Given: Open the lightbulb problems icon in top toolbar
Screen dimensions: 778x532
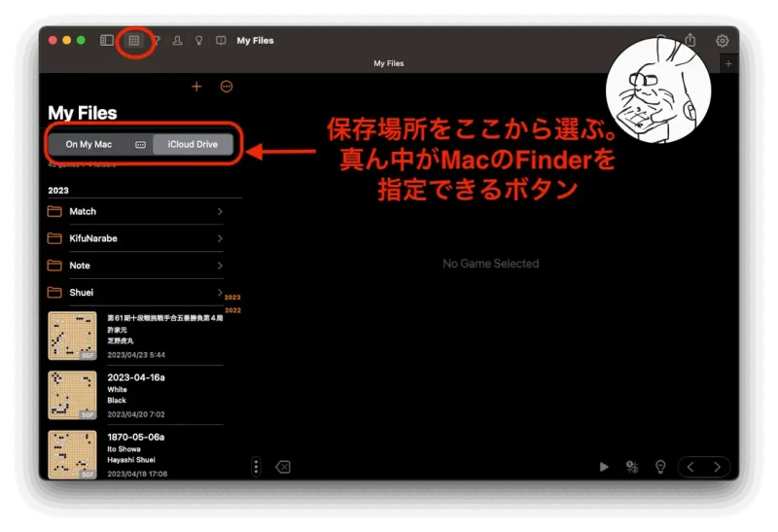Looking at the screenshot, I should [199, 41].
